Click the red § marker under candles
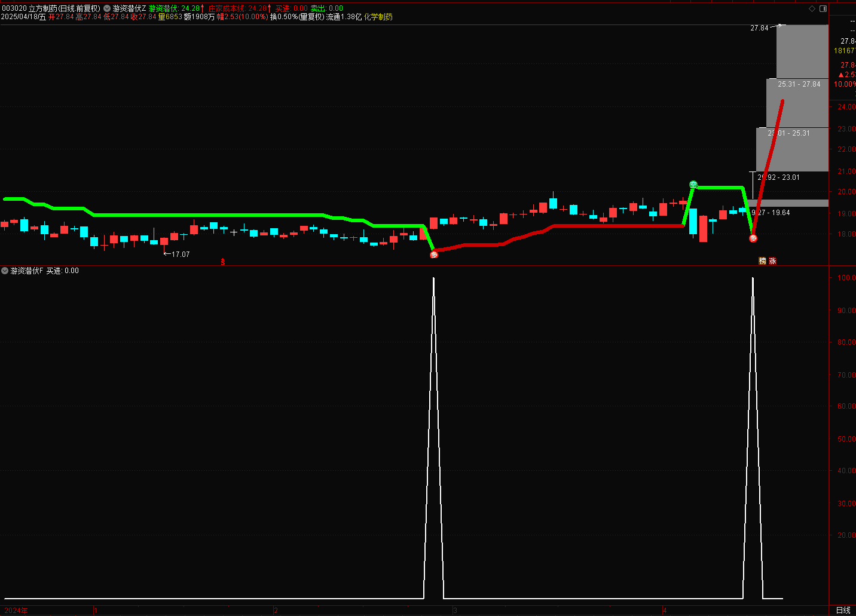Image resolution: width=856 pixels, height=616 pixels. click(223, 262)
